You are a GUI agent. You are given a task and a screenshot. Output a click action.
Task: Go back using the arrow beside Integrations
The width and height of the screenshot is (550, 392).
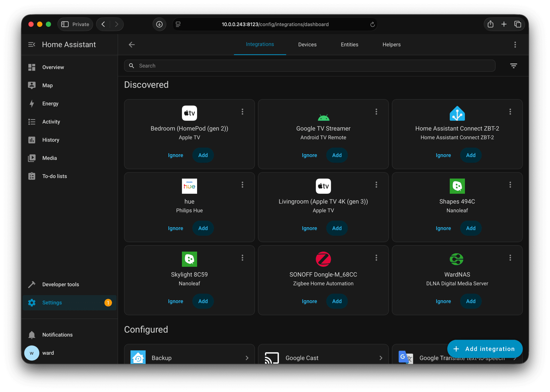click(x=132, y=44)
